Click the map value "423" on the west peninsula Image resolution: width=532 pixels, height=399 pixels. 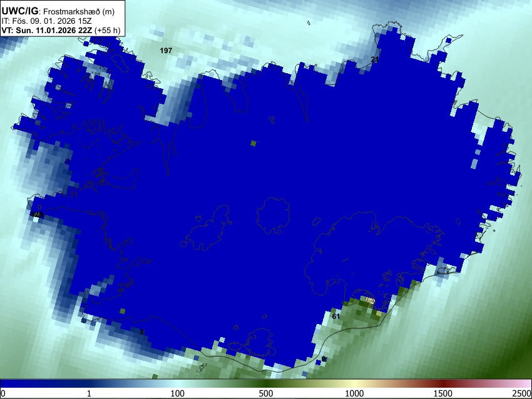click(x=37, y=215)
